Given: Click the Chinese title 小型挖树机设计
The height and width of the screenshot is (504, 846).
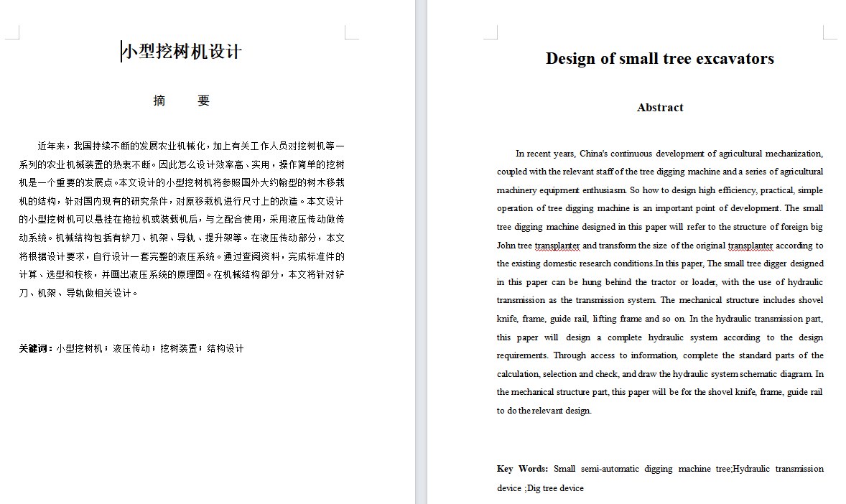Looking at the screenshot, I should coord(182,52).
